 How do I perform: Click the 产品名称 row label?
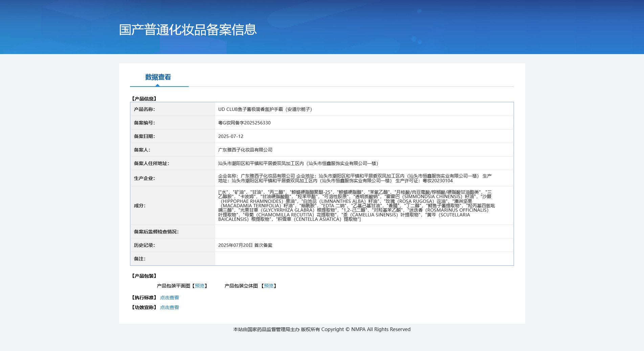coord(145,109)
